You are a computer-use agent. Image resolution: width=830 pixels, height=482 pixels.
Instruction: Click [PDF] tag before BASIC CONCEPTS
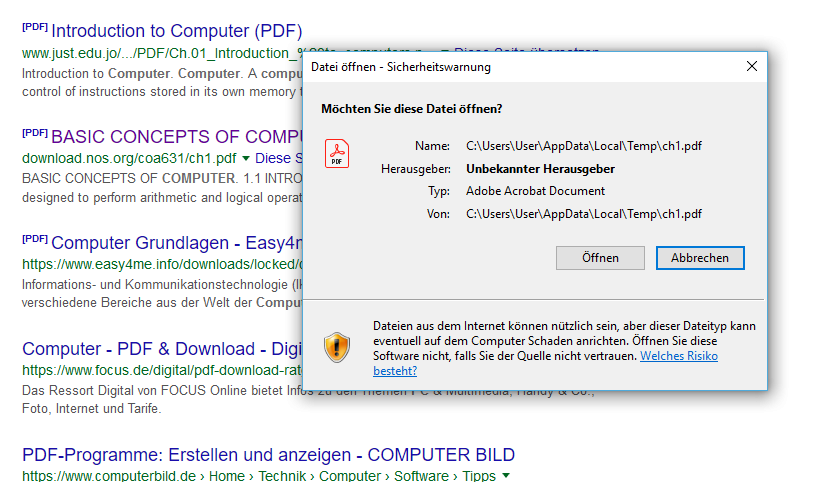click(35, 133)
